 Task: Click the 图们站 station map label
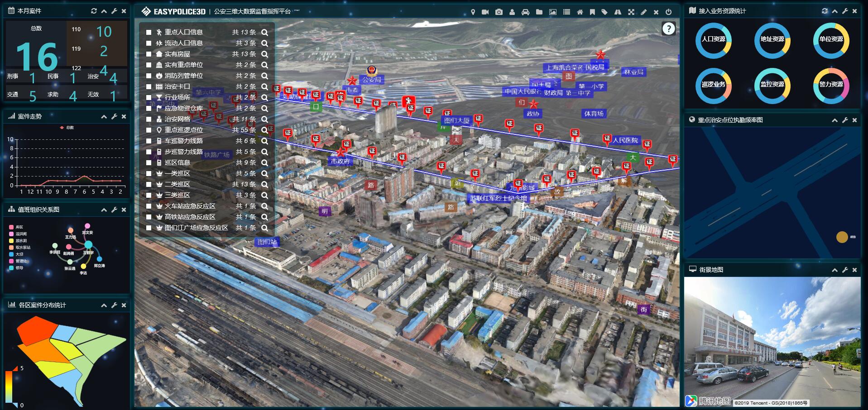coord(267,242)
